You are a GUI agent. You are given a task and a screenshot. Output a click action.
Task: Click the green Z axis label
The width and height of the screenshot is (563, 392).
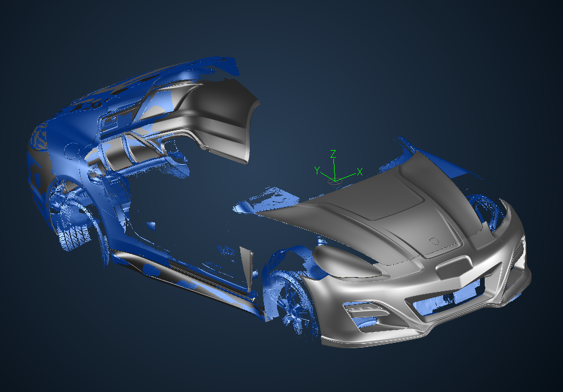click(x=333, y=154)
